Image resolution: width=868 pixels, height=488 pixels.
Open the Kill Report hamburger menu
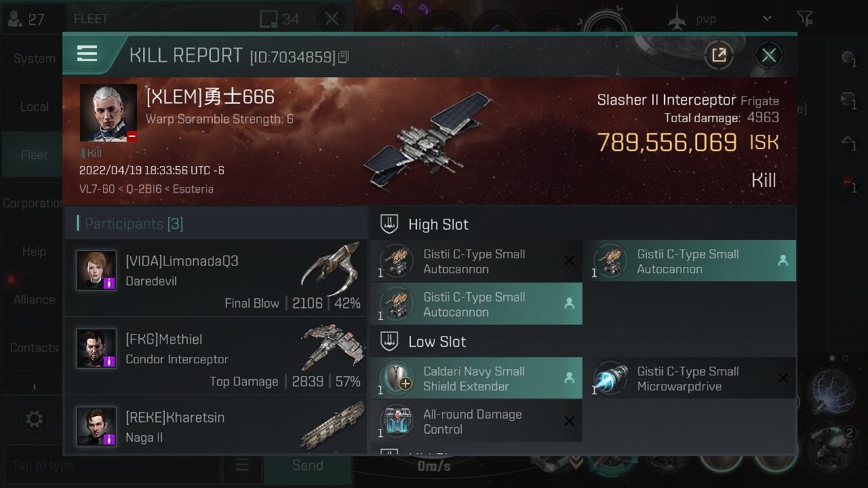click(87, 54)
